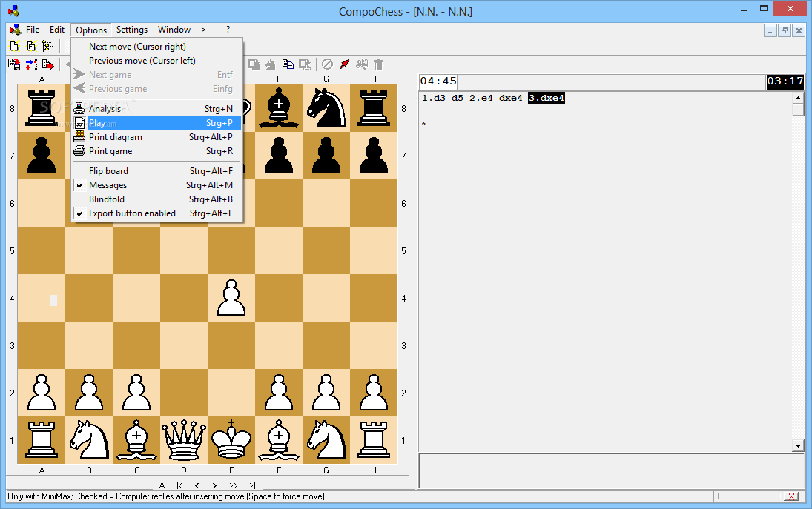Click the copy documents toolbar icon

coord(288,64)
